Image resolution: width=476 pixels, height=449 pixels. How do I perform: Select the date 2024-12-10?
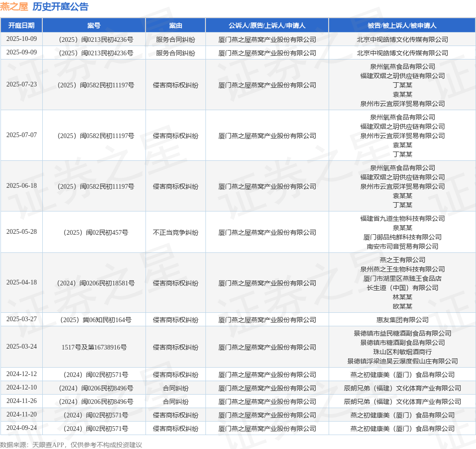click(x=21, y=387)
